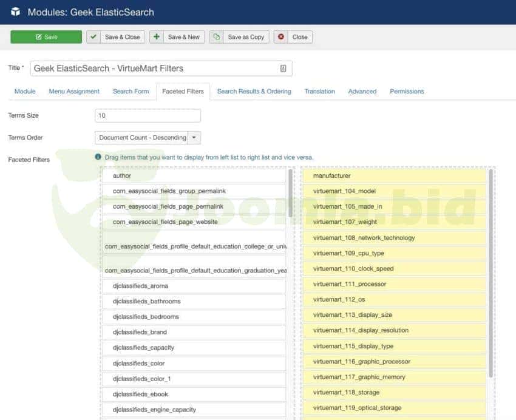
Task: Select the education_graduation_year item
Action: 194,266
